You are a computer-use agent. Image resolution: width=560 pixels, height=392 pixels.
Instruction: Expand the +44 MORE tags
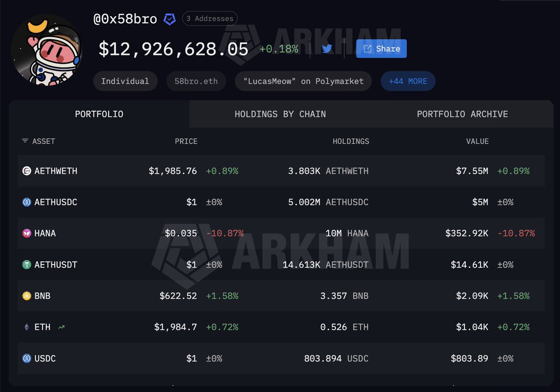tap(408, 81)
